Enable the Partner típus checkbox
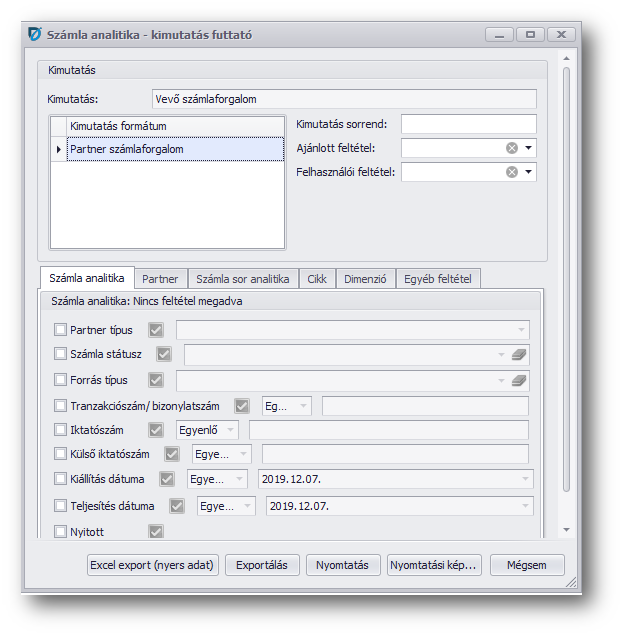 (x=60, y=329)
